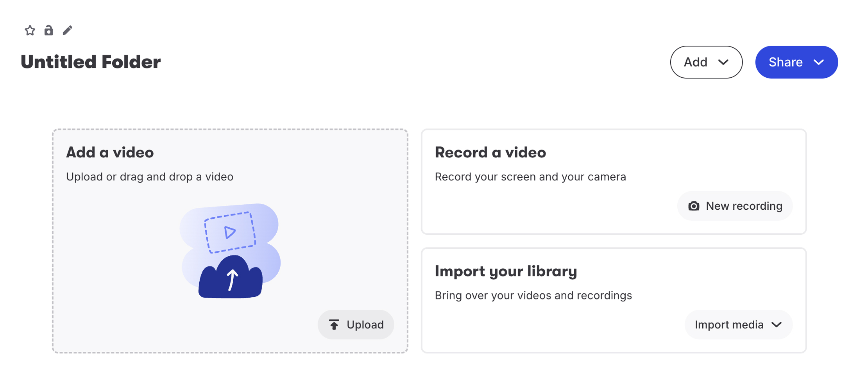Open the Share dropdown menu
868x387 pixels.
[x=796, y=62]
